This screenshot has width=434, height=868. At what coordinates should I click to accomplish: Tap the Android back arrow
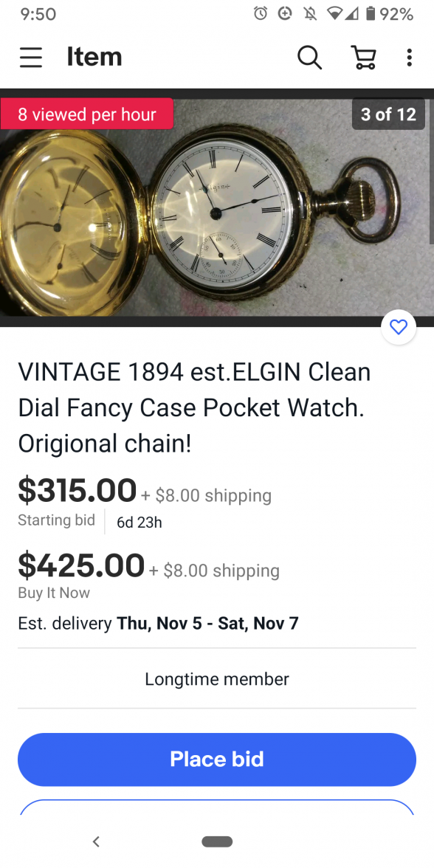[96, 841]
